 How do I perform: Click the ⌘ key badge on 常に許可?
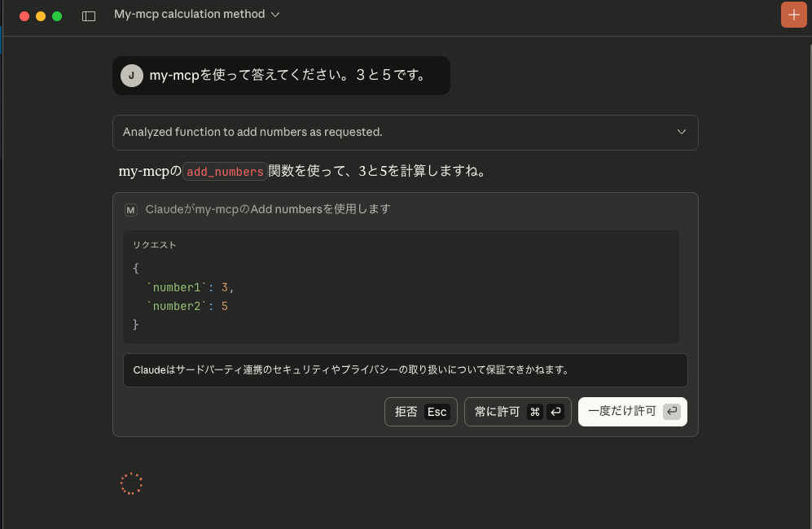[x=535, y=412]
